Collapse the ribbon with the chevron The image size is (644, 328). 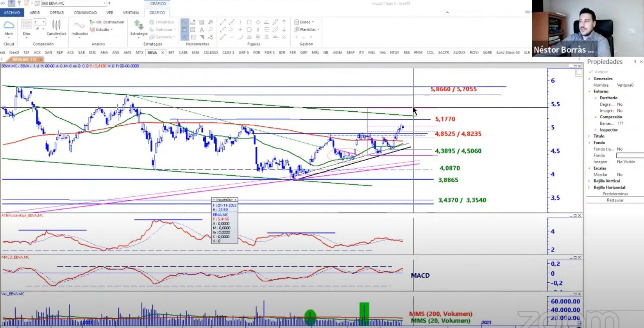tap(447, 12)
